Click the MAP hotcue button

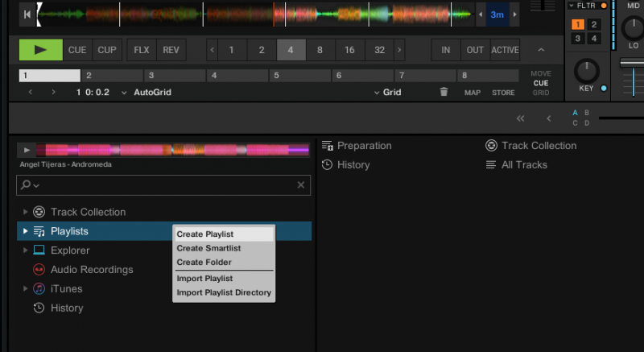[x=473, y=93]
